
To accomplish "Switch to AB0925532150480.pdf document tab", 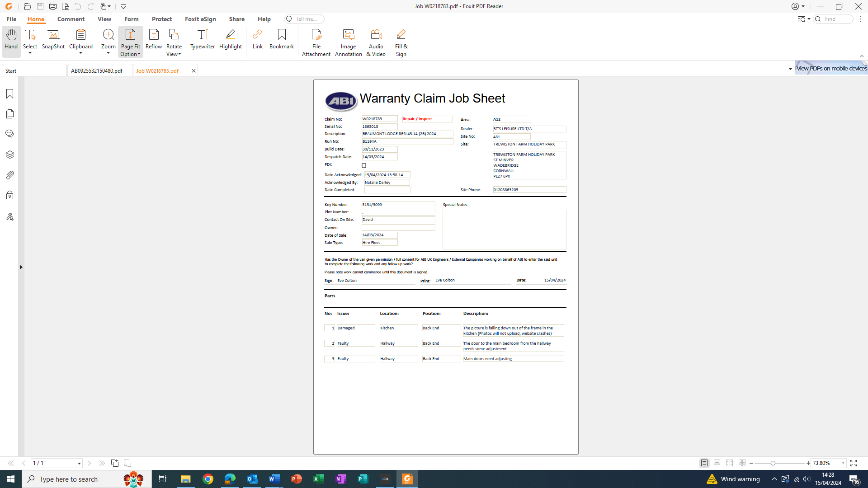I will click(x=97, y=71).
